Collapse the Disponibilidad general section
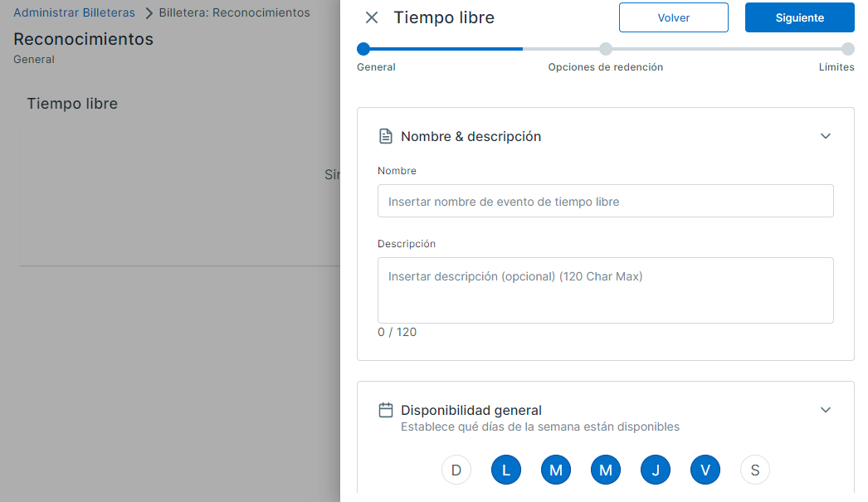868x502 pixels. tap(826, 409)
